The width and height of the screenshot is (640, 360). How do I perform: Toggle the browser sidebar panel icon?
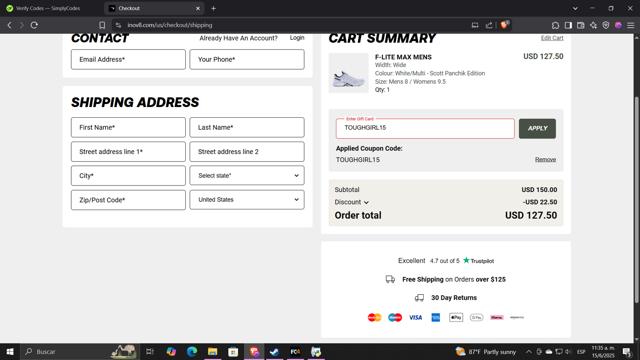pyautogui.click(x=568, y=25)
